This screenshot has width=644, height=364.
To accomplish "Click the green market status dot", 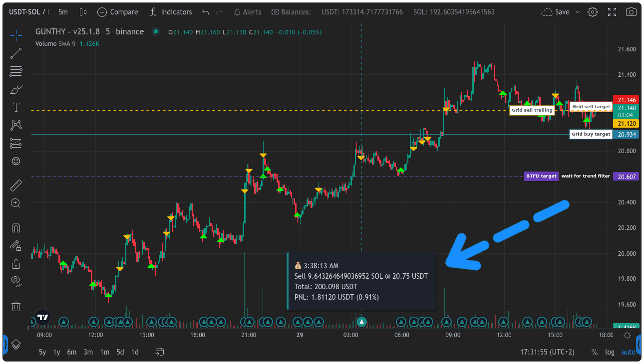I will point(156,31).
